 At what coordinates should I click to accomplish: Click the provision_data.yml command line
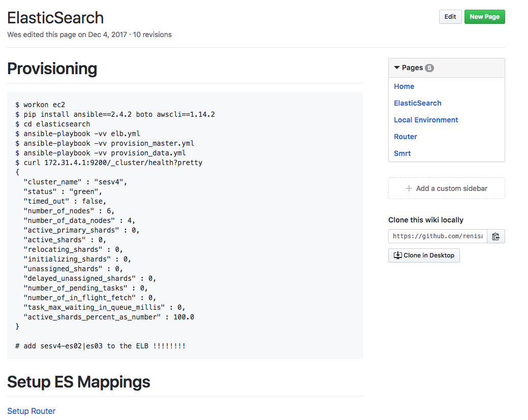coord(100,153)
